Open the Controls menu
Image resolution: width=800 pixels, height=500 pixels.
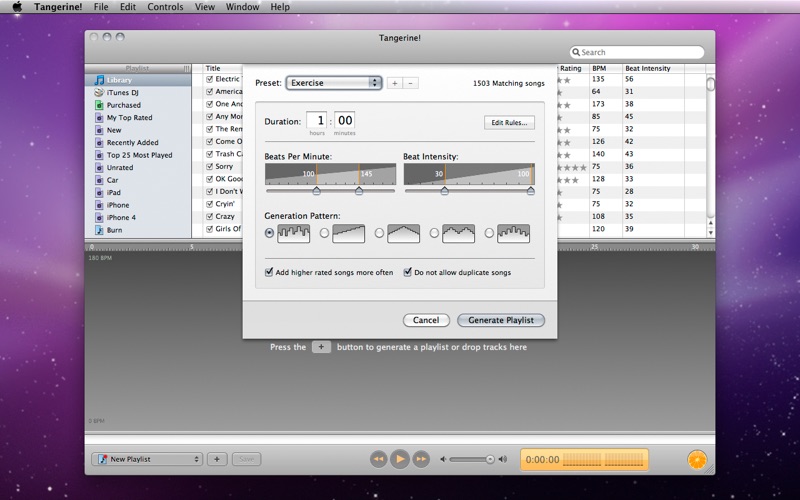165,7
